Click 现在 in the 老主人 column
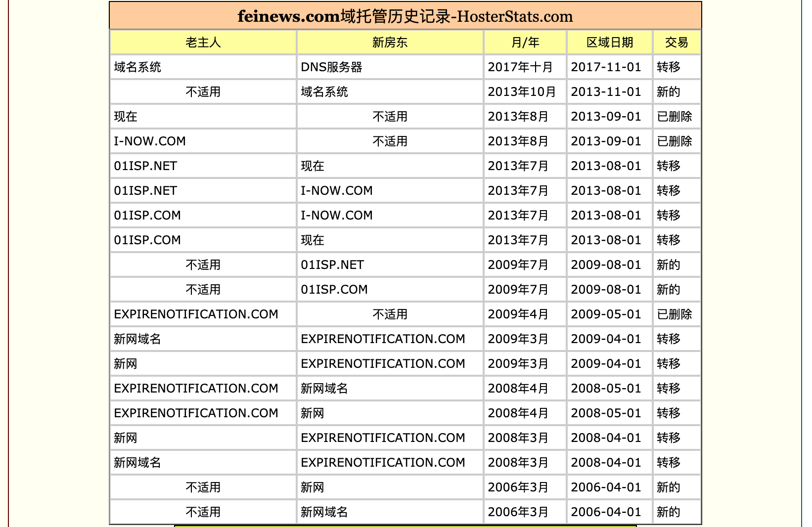812x527 pixels. (x=126, y=117)
